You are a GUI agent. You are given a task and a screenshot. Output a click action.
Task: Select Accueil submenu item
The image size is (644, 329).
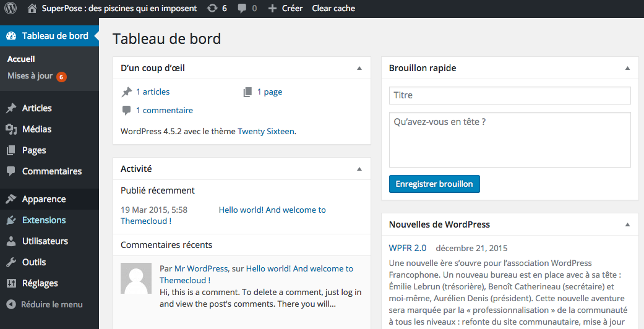pyautogui.click(x=21, y=59)
